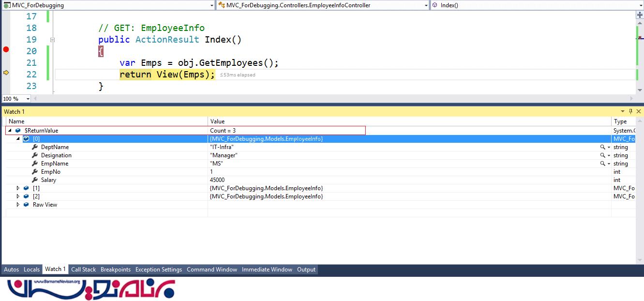Click the yellow current statement arrow at line 22

pos(6,73)
